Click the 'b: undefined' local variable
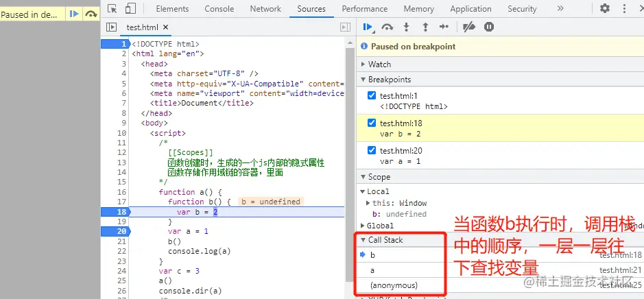Screen dimensions: 644x299 (x=399, y=214)
